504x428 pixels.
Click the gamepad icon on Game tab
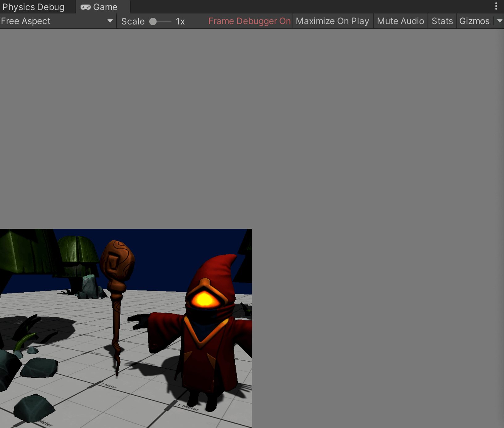[x=85, y=7]
